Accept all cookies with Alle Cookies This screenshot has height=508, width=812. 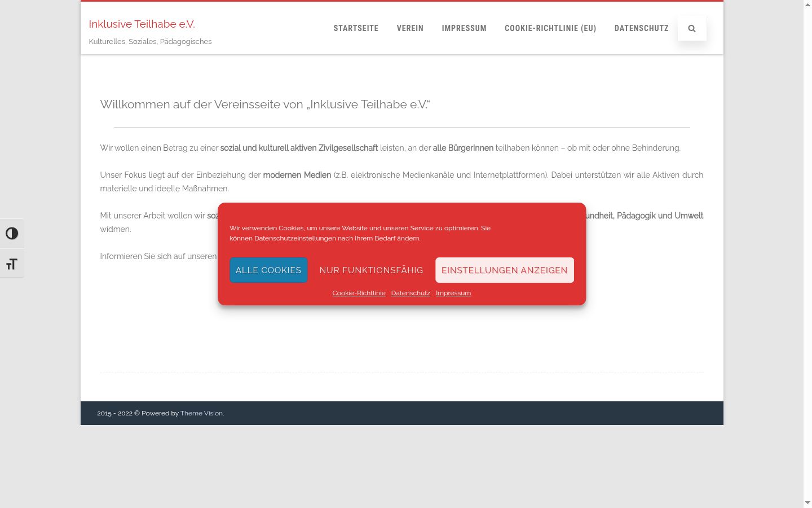[268, 270]
